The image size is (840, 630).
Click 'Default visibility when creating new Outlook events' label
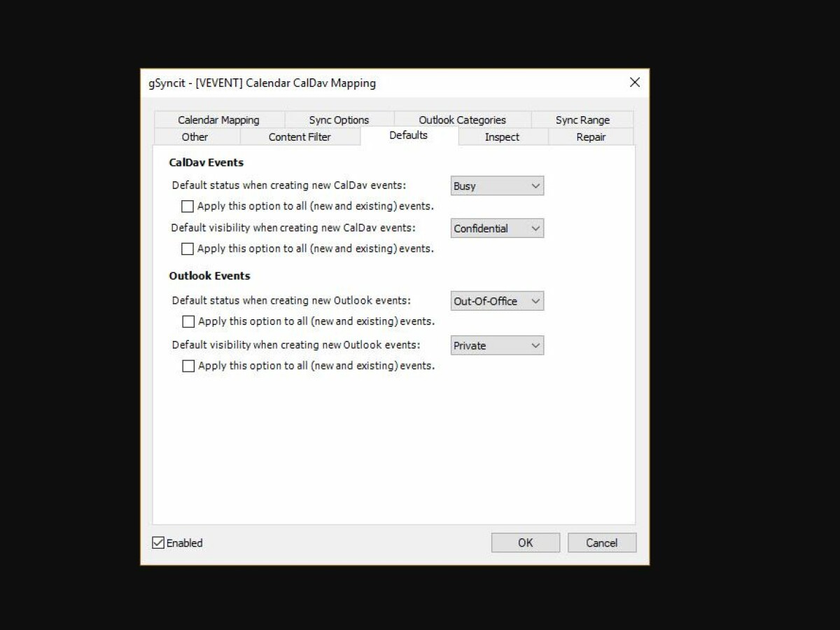[x=296, y=344]
